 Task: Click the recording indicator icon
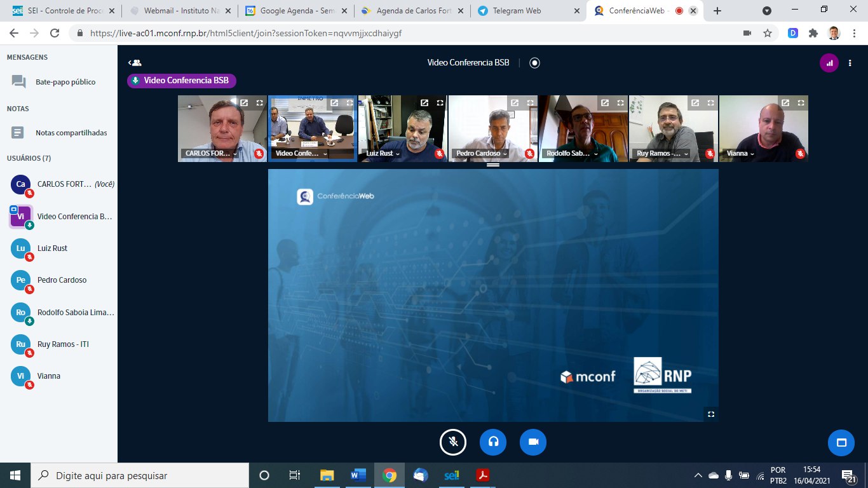click(534, 62)
